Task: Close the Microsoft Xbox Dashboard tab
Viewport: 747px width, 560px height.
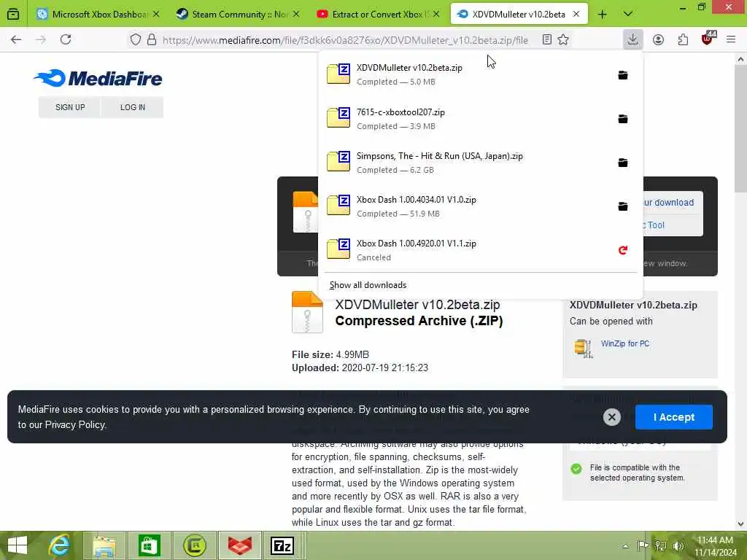Action: tap(156, 15)
